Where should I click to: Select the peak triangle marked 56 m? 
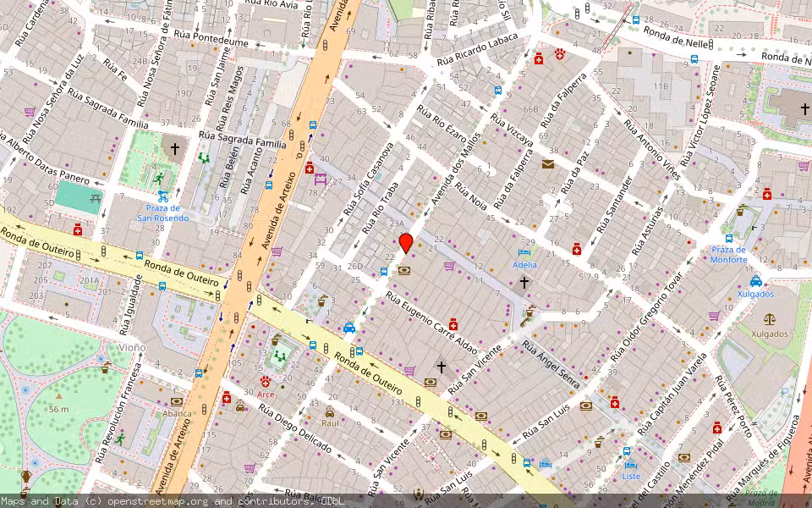pos(58,396)
